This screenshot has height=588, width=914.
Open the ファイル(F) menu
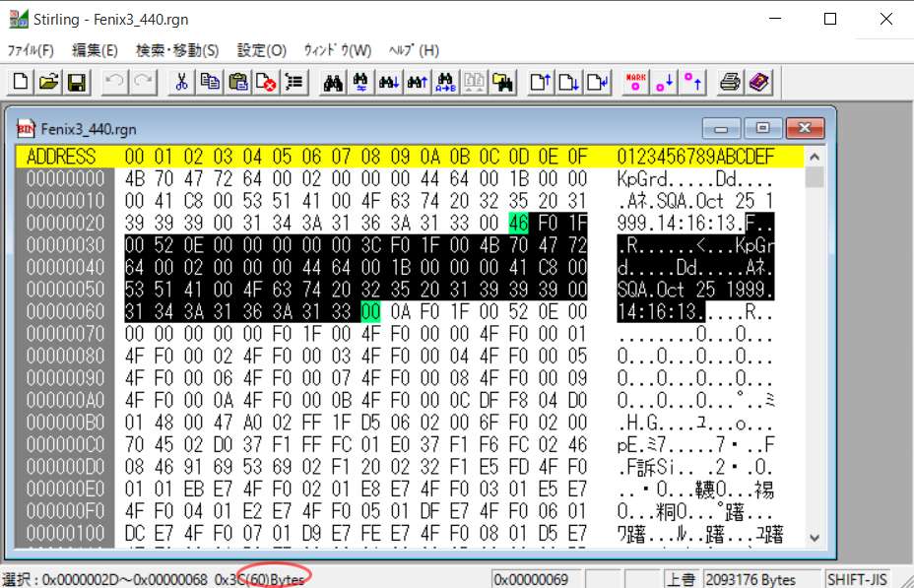coord(31,50)
